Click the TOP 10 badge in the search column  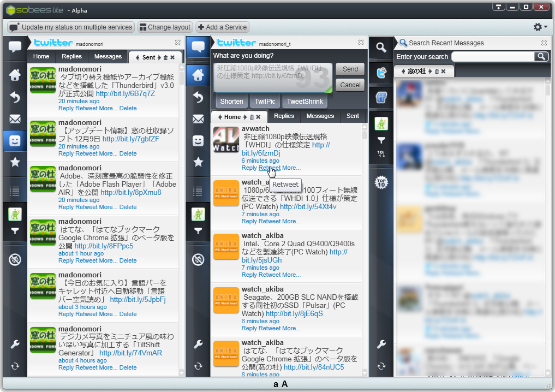tap(381, 183)
